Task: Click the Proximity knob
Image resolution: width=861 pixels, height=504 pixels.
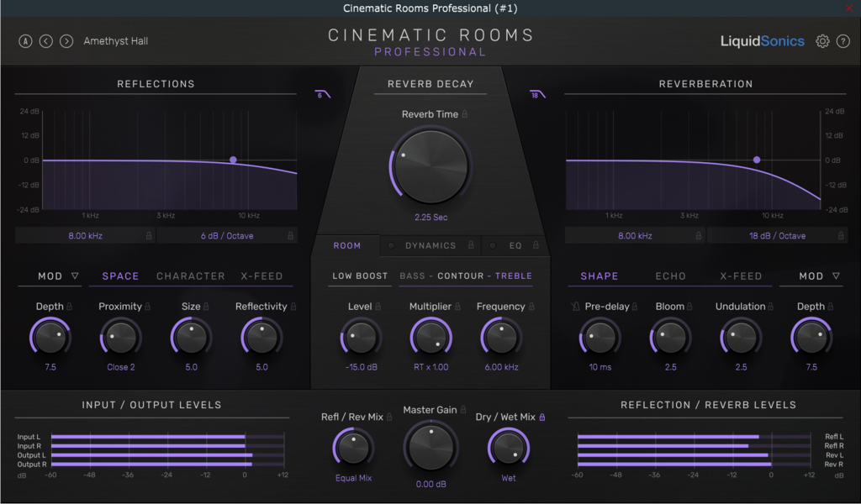Action: coord(121,338)
